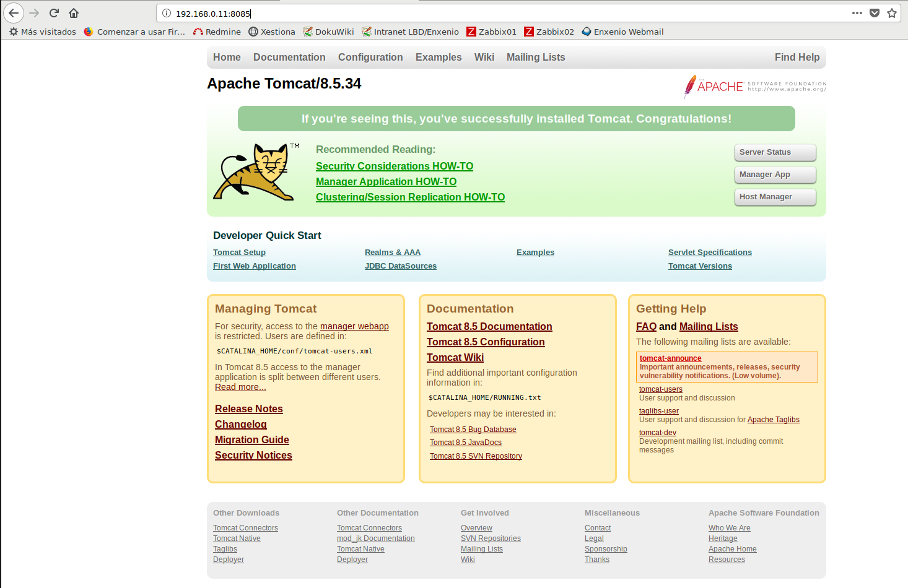Open the tomcat-dev mailing list link
The width and height of the screenshot is (908, 588).
tap(658, 433)
